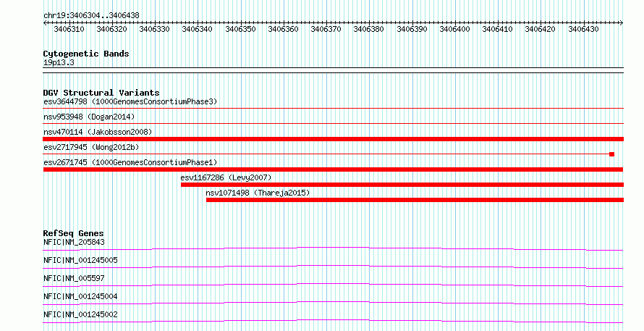Click the thin red line under esv3644798
644x331 pixels.
click(333, 108)
